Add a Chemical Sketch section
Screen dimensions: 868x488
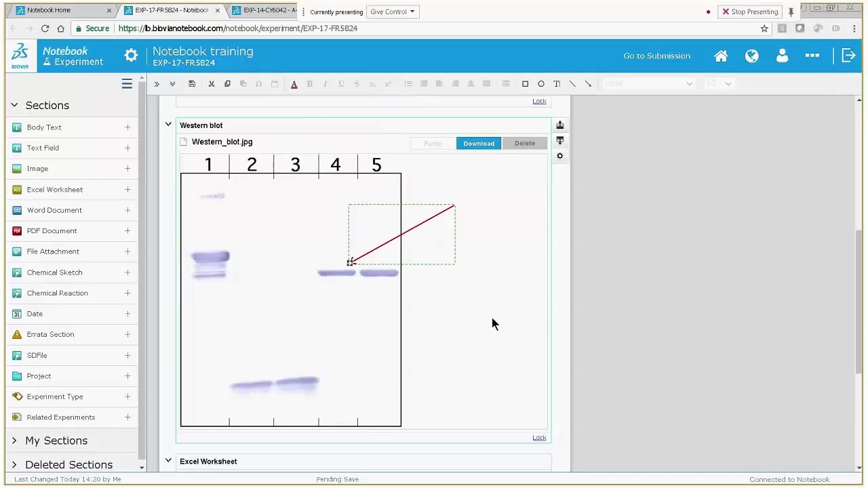pyautogui.click(x=127, y=272)
